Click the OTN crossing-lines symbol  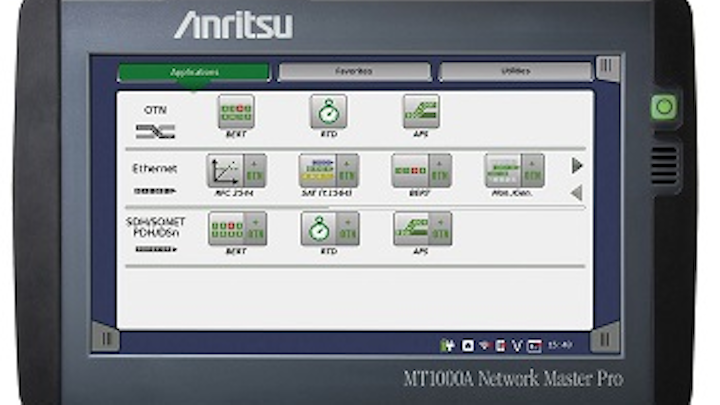[155, 132]
